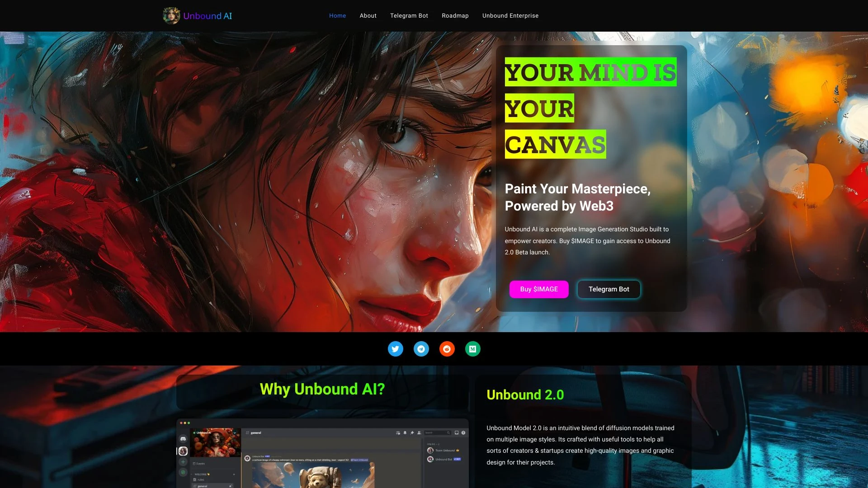Click the Unbound AI logo icon
Viewport: 868px width, 488px height.
[172, 15]
